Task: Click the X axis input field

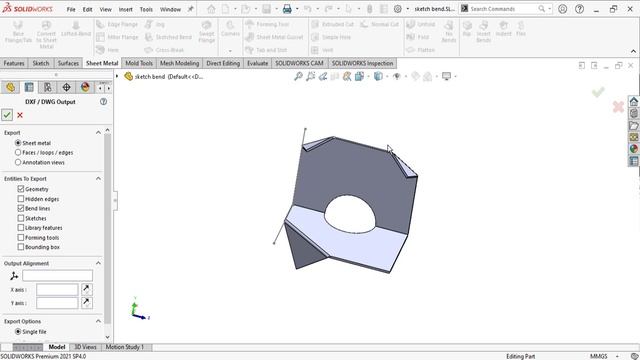Action: [x=57, y=289]
